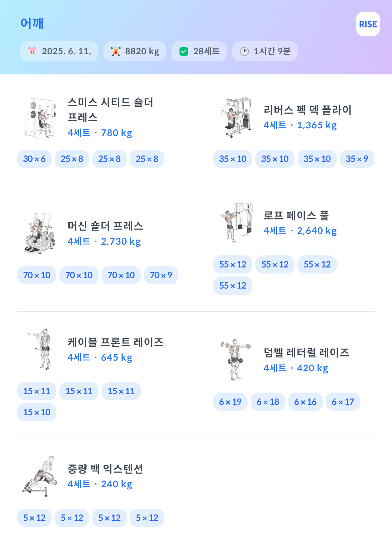Open the 스미스 시티드 숄더 프레스 exercise illustration
This screenshot has height=547, width=392.
point(40,118)
